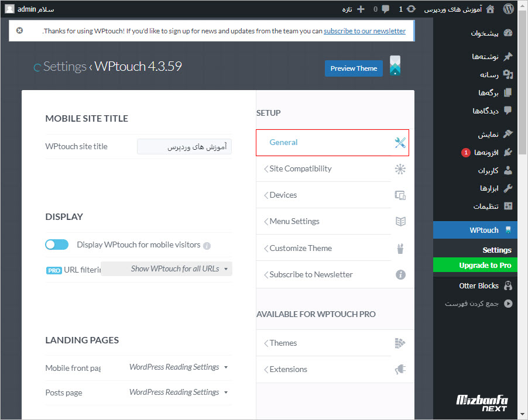This screenshot has width=528, height=420.
Task: Click the plus new content icon
Action: pyautogui.click(x=361, y=9)
